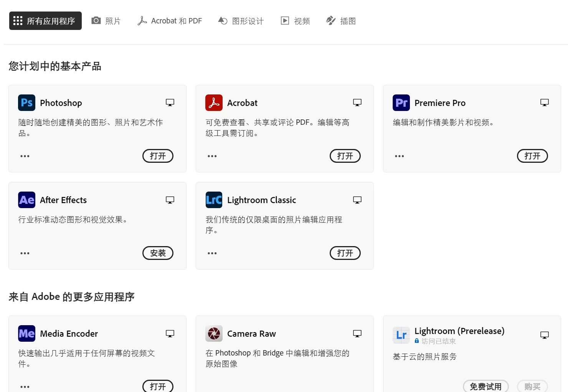Open Photoshop with its 打开 button
This screenshot has width=568, height=392.
(x=158, y=156)
